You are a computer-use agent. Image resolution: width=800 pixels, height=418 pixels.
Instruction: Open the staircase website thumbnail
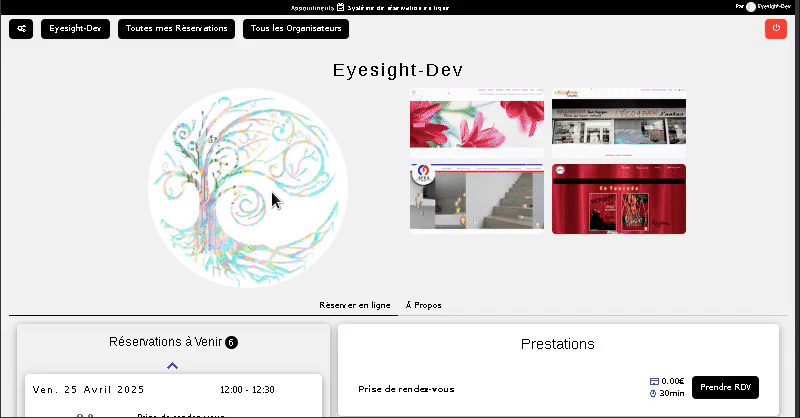[476, 199]
